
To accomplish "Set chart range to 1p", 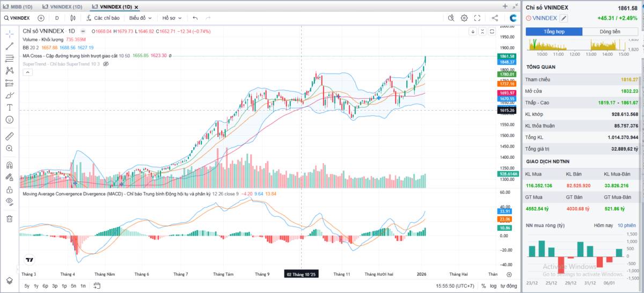I will (64, 285).
